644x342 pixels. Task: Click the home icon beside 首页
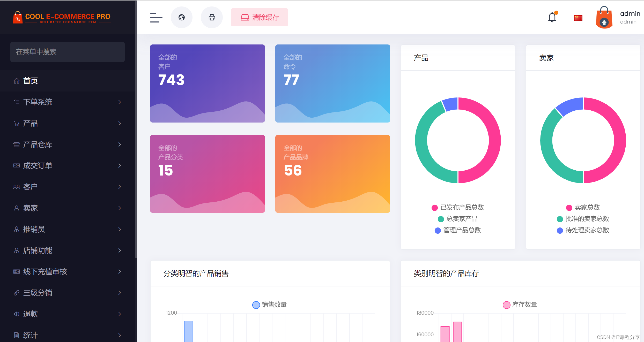coord(17,81)
